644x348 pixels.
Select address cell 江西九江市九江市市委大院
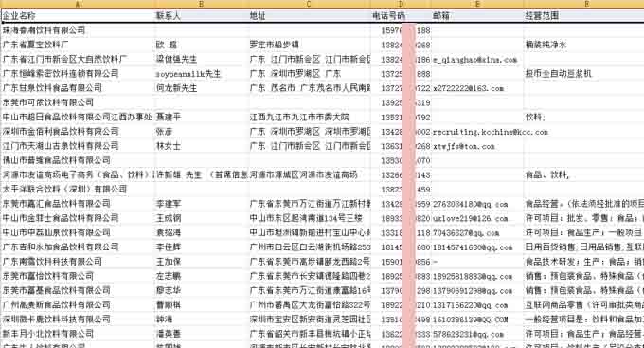click(309, 117)
